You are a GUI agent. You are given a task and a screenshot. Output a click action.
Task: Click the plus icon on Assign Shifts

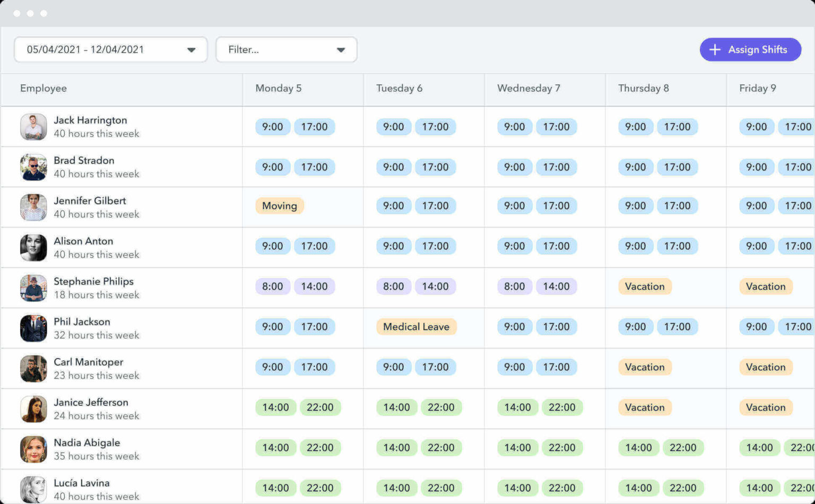(715, 49)
